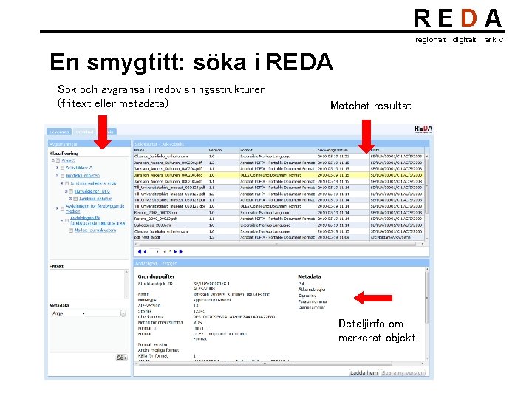This screenshot has height=399, width=532.
Task: Click the Klassificering heading
Action: point(64,154)
